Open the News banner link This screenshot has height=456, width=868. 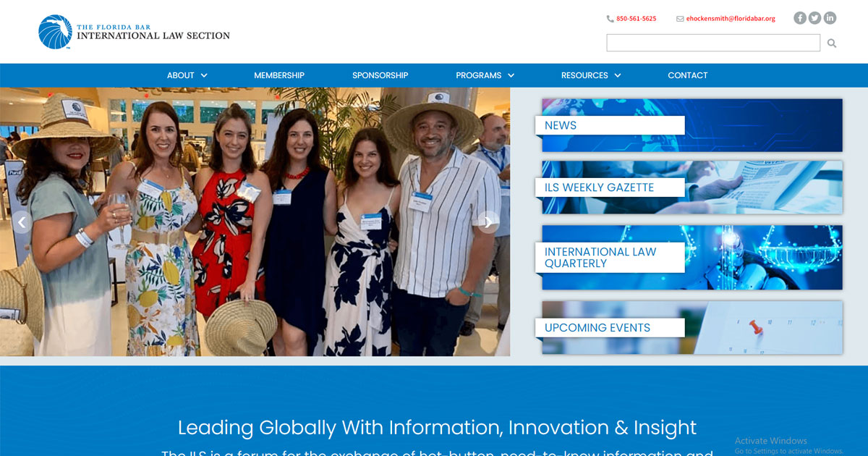click(692, 125)
